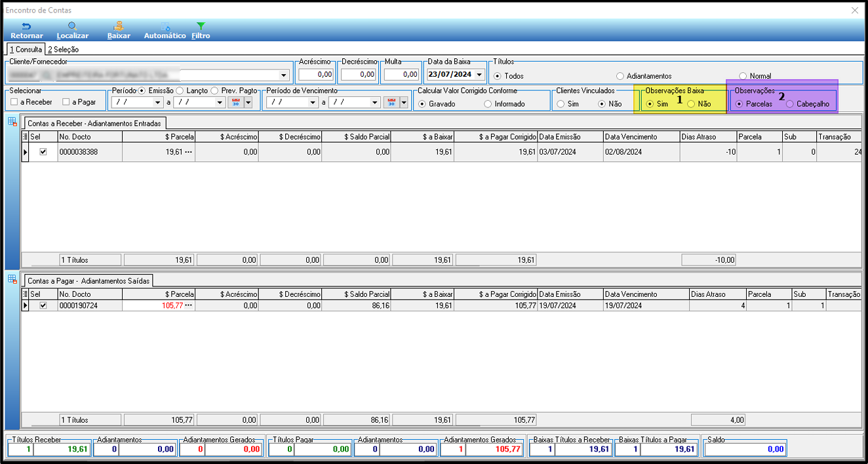Viewport: 868px width, 464px height.
Task: Set Clientes Vinculados to Não
Action: pos(602,104)
